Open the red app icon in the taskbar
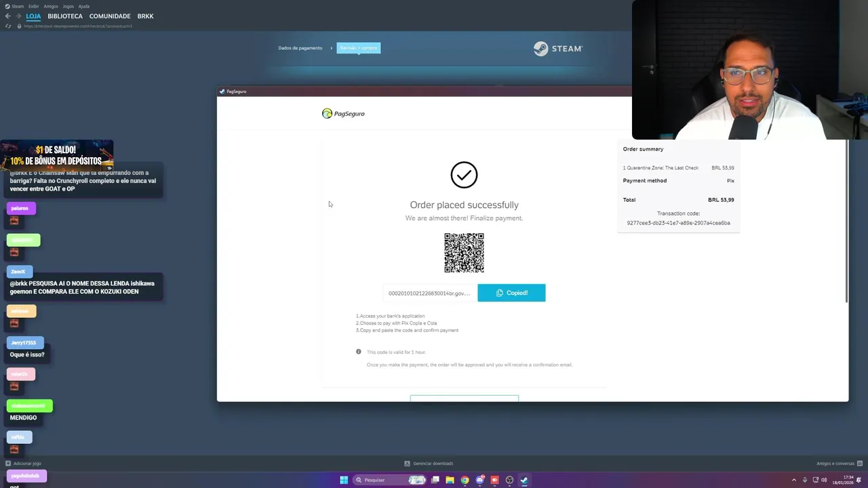The width and height of the screenshot is (868, 488). 494,480
